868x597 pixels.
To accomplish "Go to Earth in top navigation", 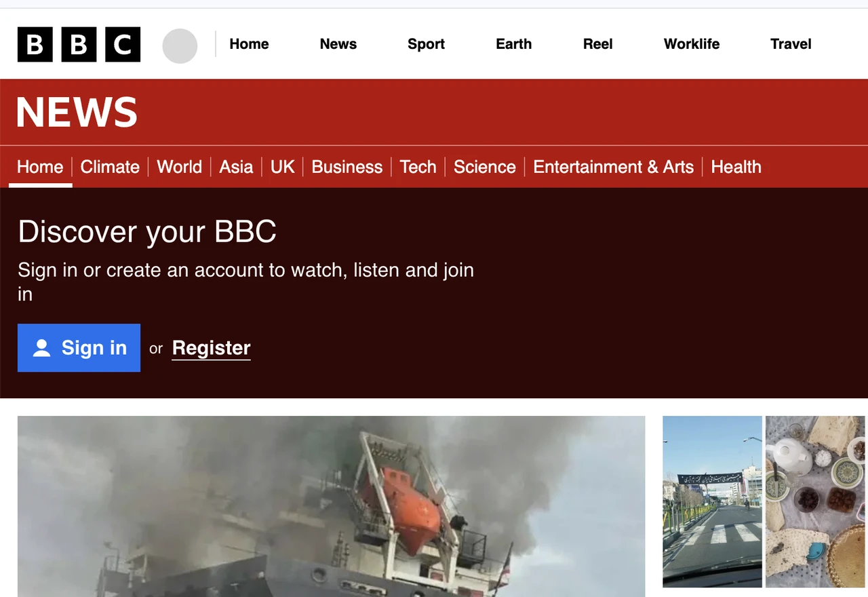I will tap(513, 44).
